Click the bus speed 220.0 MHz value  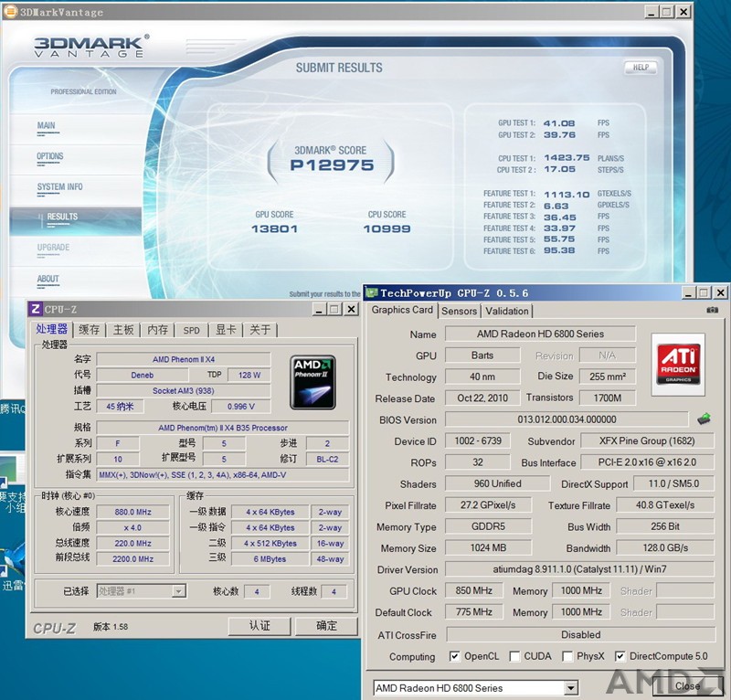132,544
